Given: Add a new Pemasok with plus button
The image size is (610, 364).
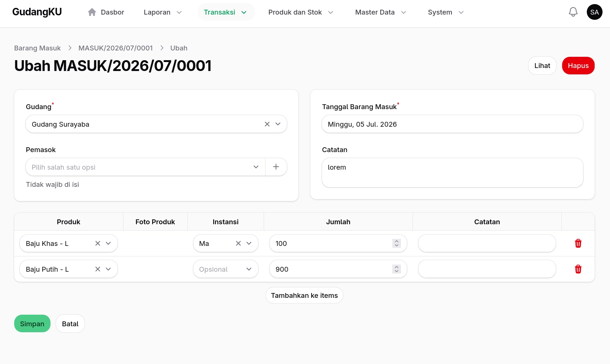Looking at the screenshot, I should click(x=276, y=167).
